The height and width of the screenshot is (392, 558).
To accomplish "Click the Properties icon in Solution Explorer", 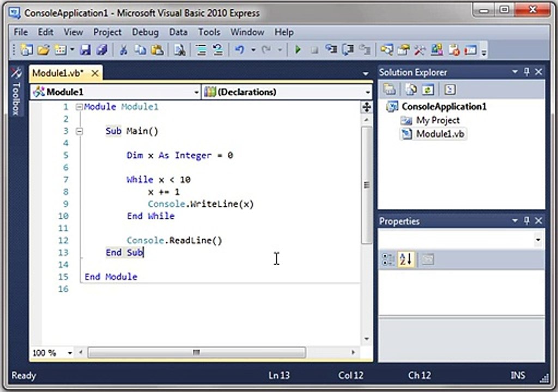I will pos(389,90).
